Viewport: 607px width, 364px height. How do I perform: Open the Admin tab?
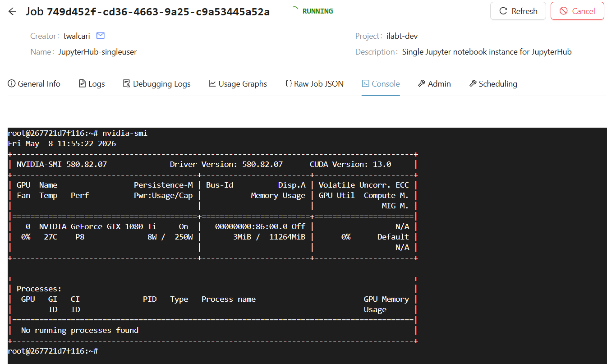(x=434, y=83)
